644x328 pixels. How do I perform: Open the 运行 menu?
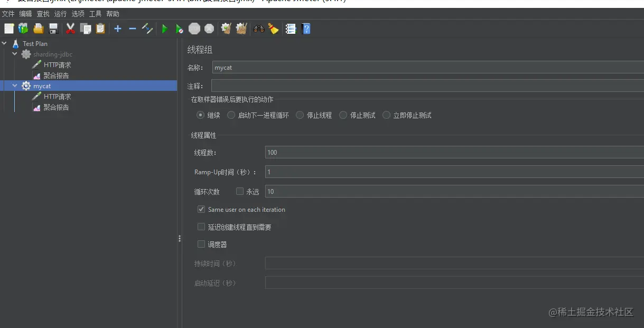(60, 14)
